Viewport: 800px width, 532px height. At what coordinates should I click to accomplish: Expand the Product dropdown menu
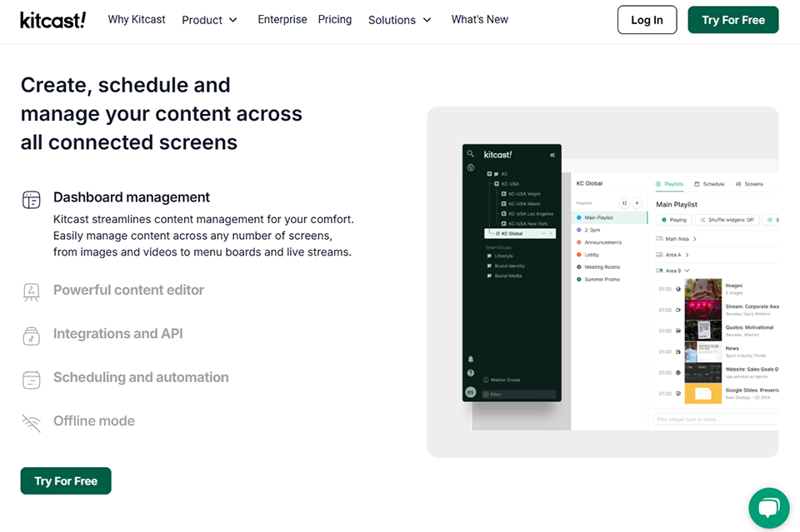(x=210, y=20)
